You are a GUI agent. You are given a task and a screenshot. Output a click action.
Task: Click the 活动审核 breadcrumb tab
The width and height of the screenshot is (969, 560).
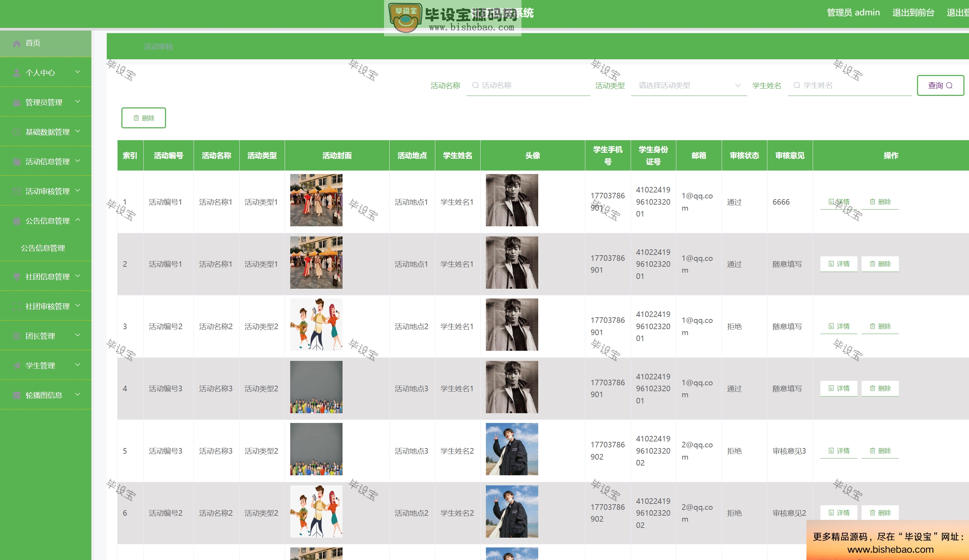[158, 46]
